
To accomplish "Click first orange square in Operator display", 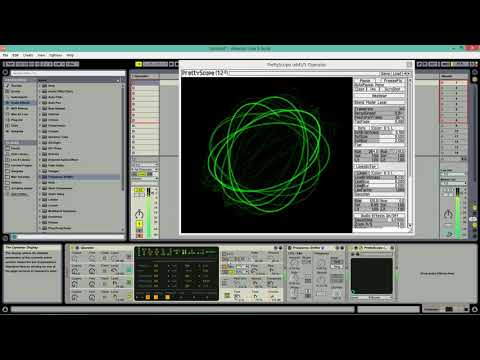I will (x=148, y=297).
